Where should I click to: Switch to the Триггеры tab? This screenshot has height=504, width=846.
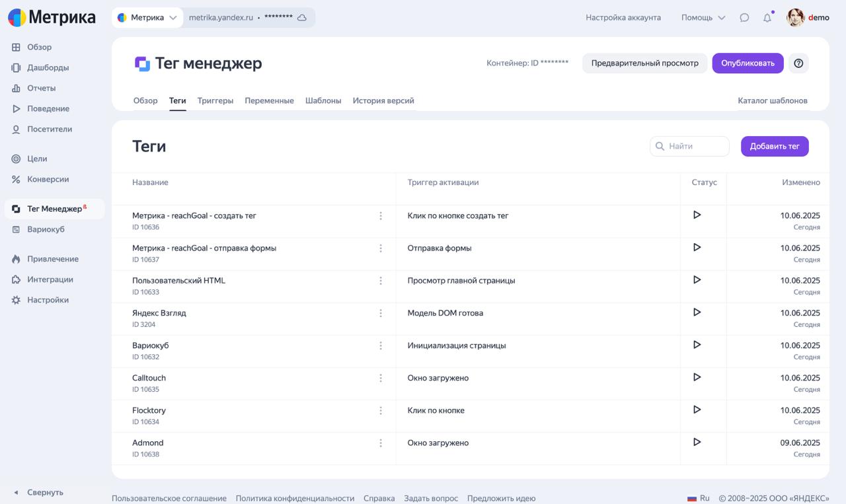(215, 101)
